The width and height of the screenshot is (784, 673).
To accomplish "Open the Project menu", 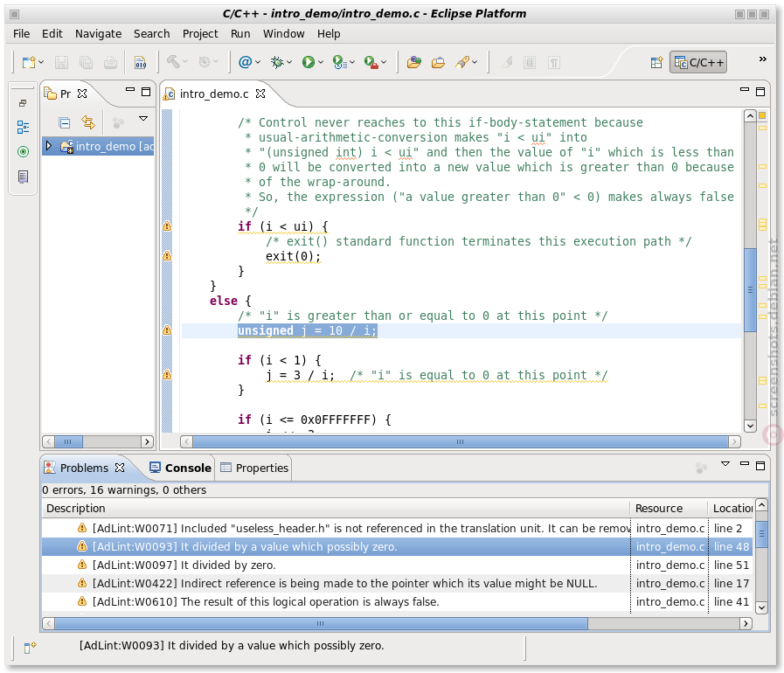I will [200, 33].
